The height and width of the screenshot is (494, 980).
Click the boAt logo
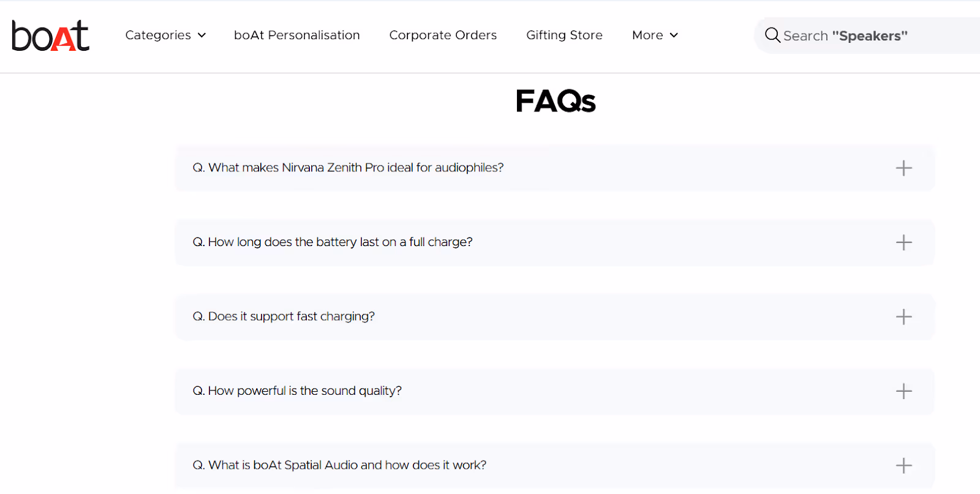click(x=50, y=36)
